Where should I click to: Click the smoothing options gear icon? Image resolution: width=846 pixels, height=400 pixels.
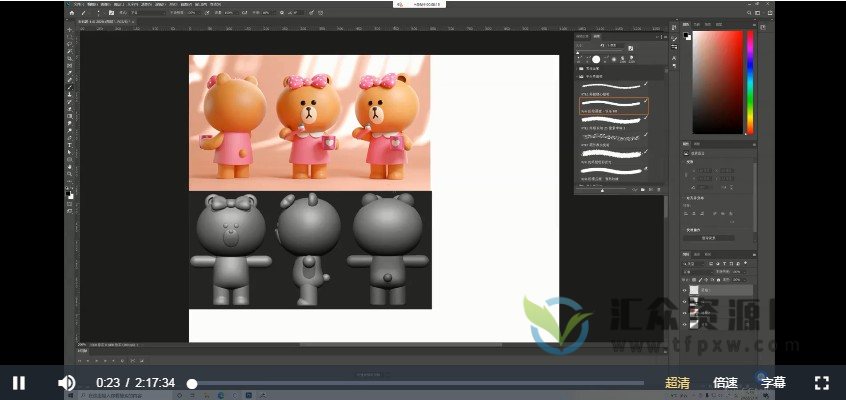tap(282, 12)
